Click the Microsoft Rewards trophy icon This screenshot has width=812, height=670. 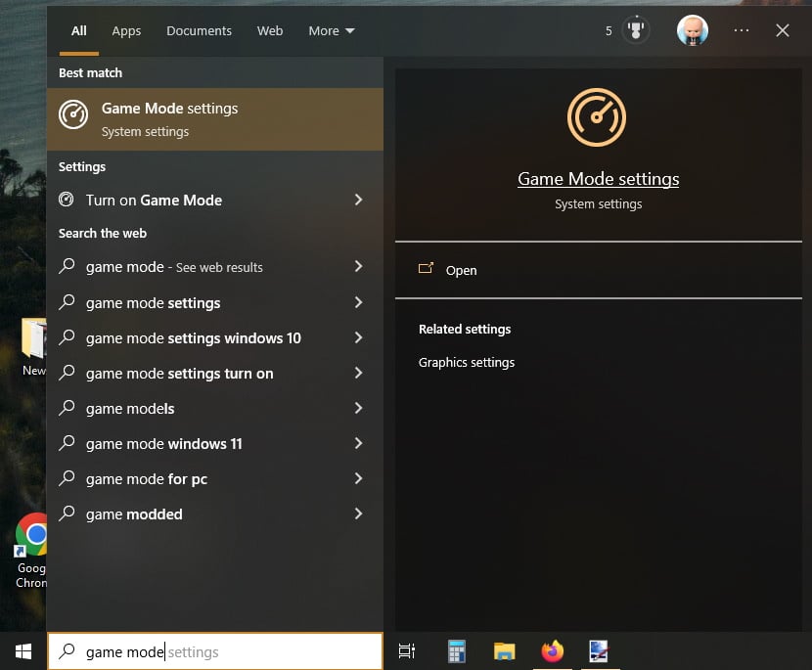tap(636, 30)
